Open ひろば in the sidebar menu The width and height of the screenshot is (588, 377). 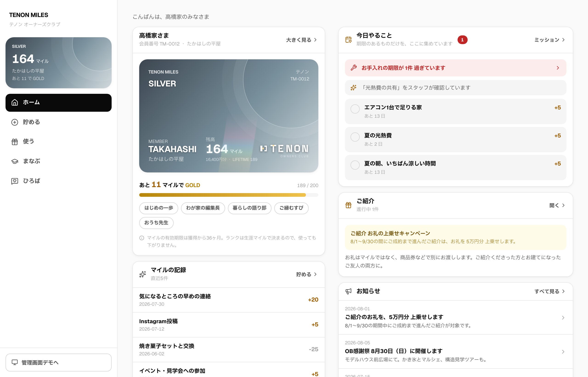pyautogui.click(x=59, y=181)
